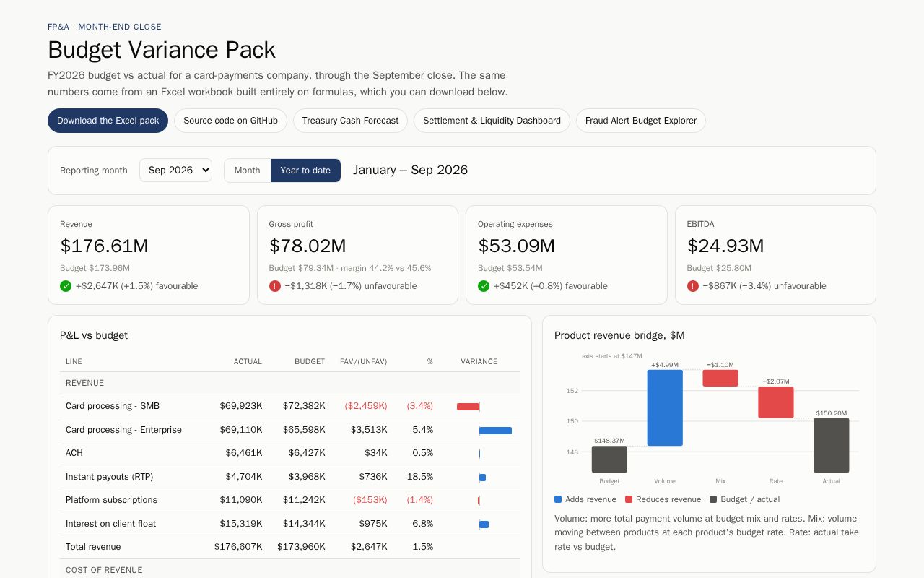The width and height of the screenshot is (924, 578).
Task: Select the Year to date toggle
Action: pyautogui.click(x=305, y=171)
